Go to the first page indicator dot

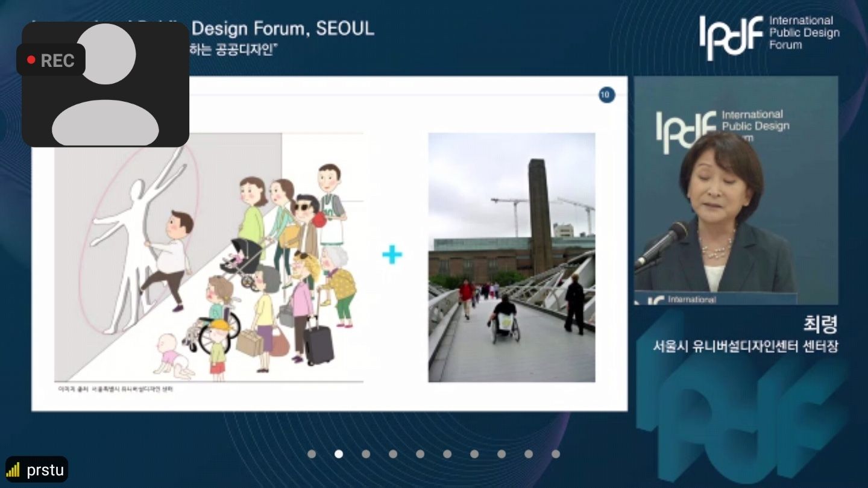[312, 454]
